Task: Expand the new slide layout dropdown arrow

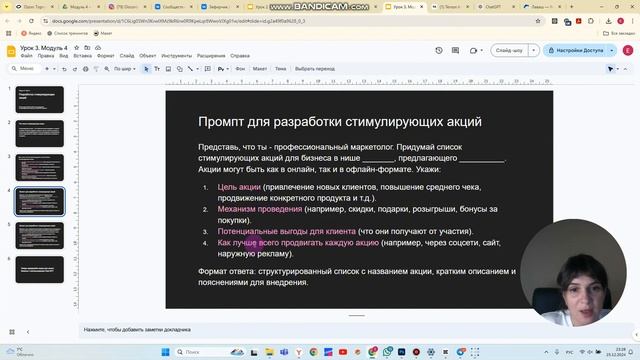Action: tap(54, 69)
